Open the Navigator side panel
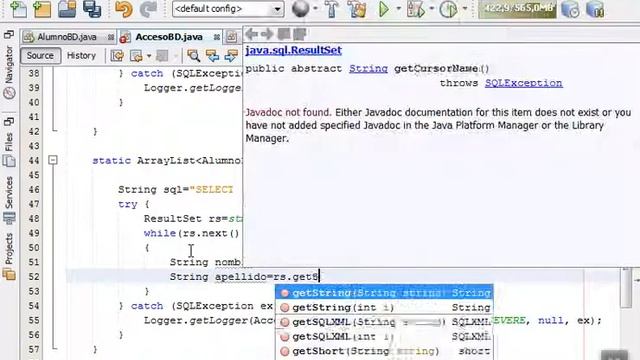The image size is (640, 360). (x=9, y=72)
